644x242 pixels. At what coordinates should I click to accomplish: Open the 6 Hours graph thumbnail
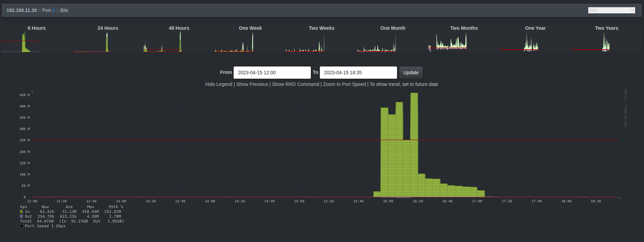pyautogui.click(x=21, y=42)
